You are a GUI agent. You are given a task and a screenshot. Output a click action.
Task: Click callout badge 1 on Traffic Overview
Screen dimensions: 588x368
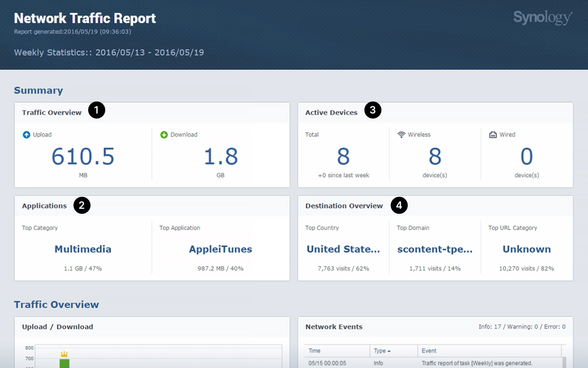tap(97, 110)
